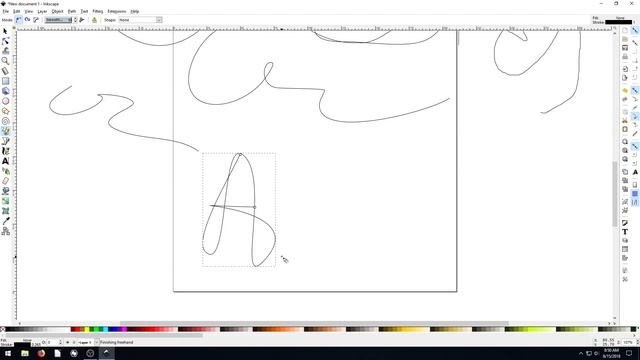Open the Edit menu
This screenshot has width=640, height=360.
(16, 11)
